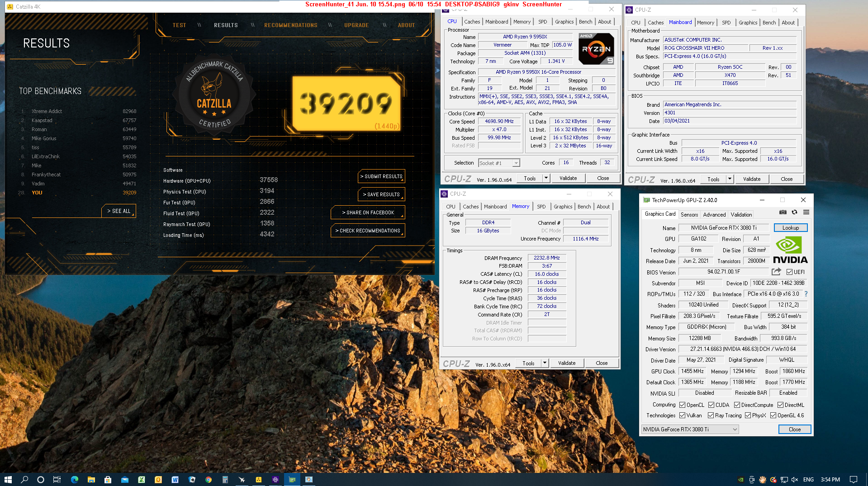Toggle the CUDA checkbox
The image size is (868, 486).
(711, 405)
